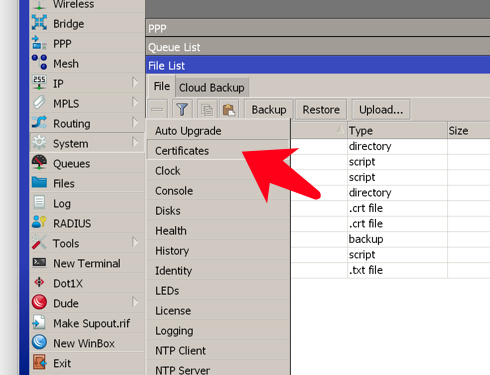Screen dimensions: 490x375
Task: Click the MPLS icon in sidebar
Action: pos(39,103)
